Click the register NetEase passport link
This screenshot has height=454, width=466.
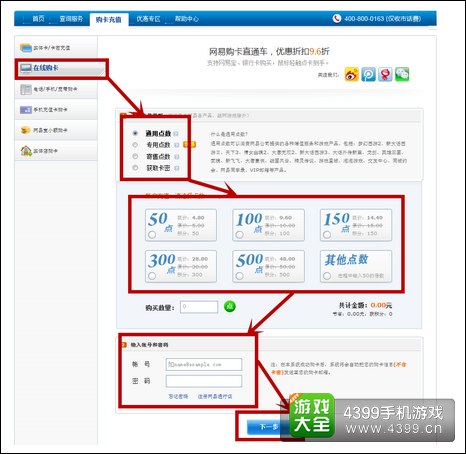coord(215,396)
